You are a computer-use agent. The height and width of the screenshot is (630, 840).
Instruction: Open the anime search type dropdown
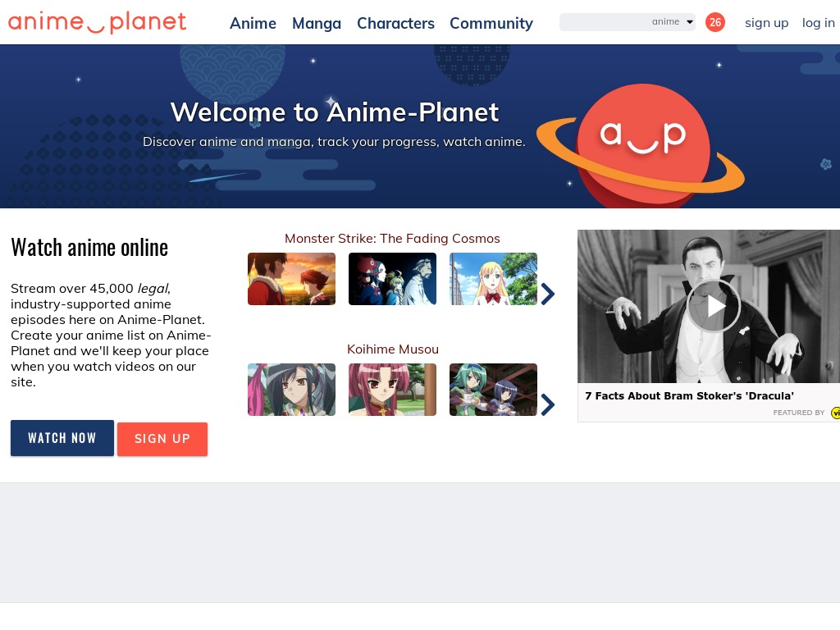673,22
